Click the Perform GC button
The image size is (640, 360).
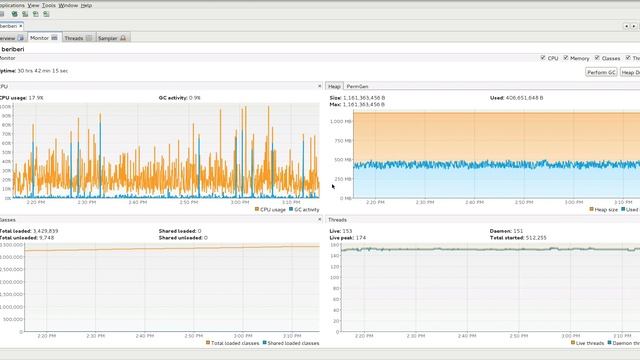601,72
